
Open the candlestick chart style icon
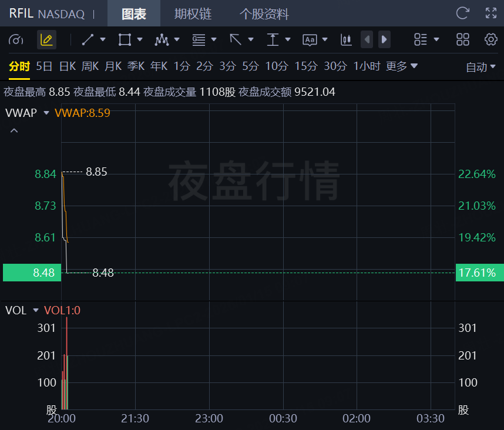pos(346,40)
